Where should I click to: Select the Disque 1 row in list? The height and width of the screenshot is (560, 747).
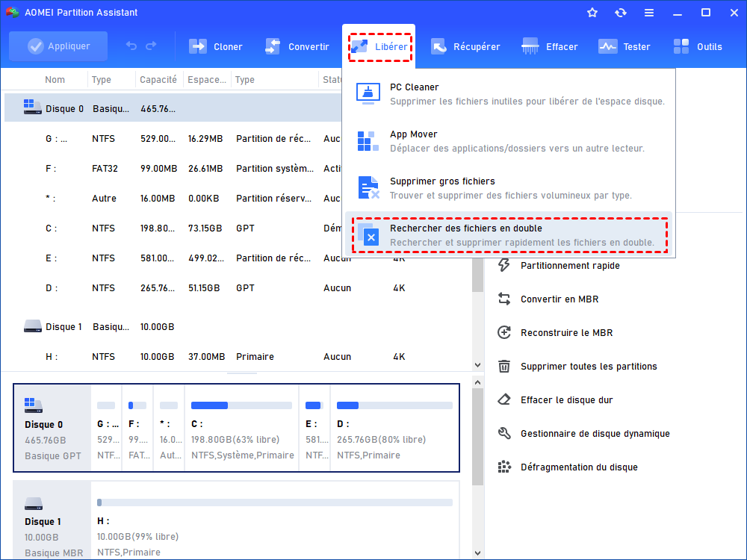pos(237,327)
